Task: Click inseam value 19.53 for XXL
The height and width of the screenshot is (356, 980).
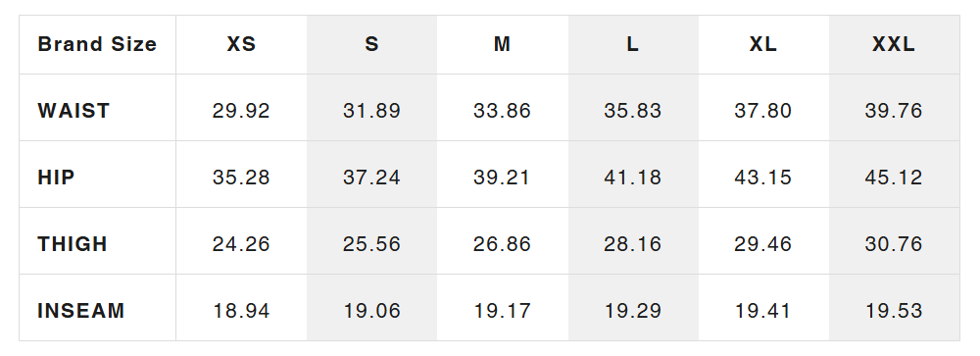Action: pos(894,311)
